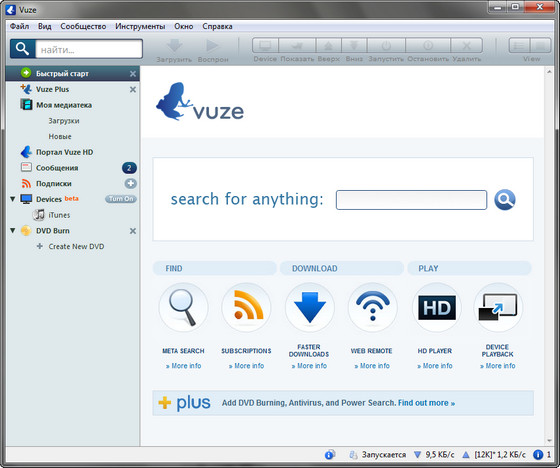Click the search for anything input field
560x468 pixels.
click(411, 200)
